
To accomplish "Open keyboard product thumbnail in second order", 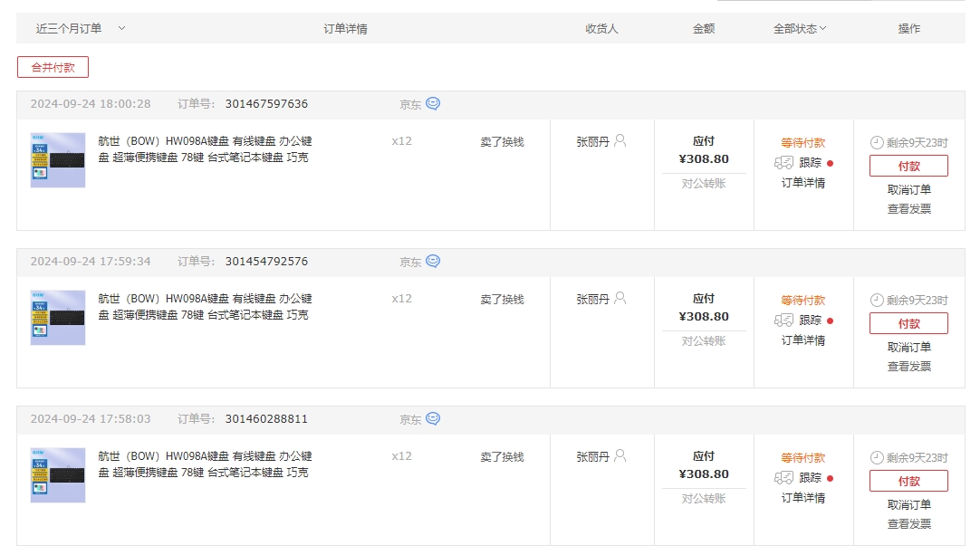I will pos(58,318).
